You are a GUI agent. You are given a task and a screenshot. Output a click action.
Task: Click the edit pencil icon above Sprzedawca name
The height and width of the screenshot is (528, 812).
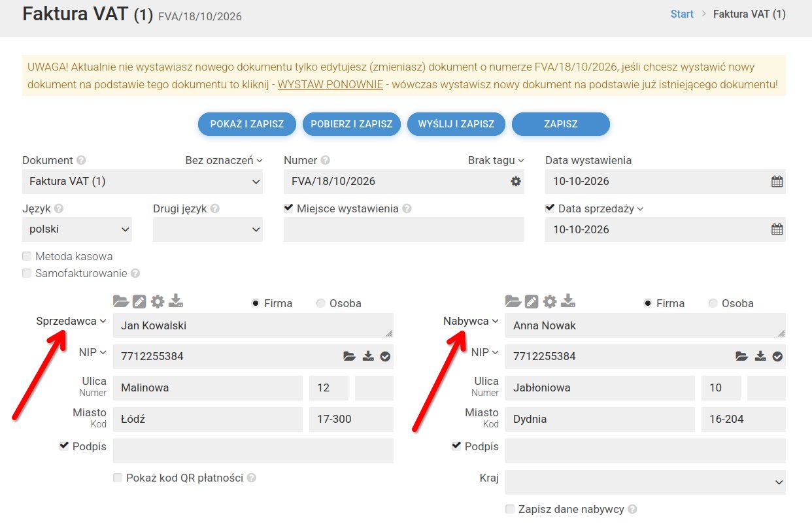coord(139,301)
